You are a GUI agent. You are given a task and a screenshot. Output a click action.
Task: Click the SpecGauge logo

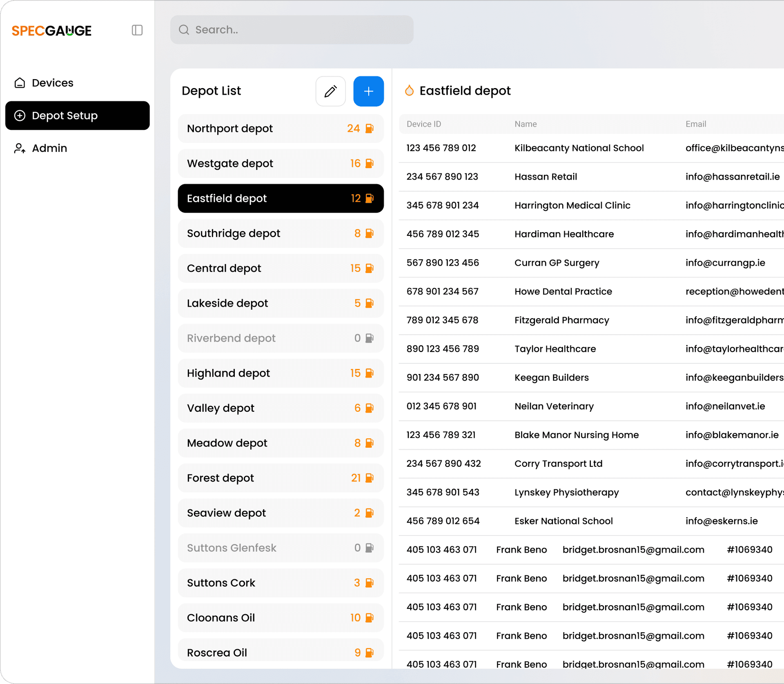(51, 31)
